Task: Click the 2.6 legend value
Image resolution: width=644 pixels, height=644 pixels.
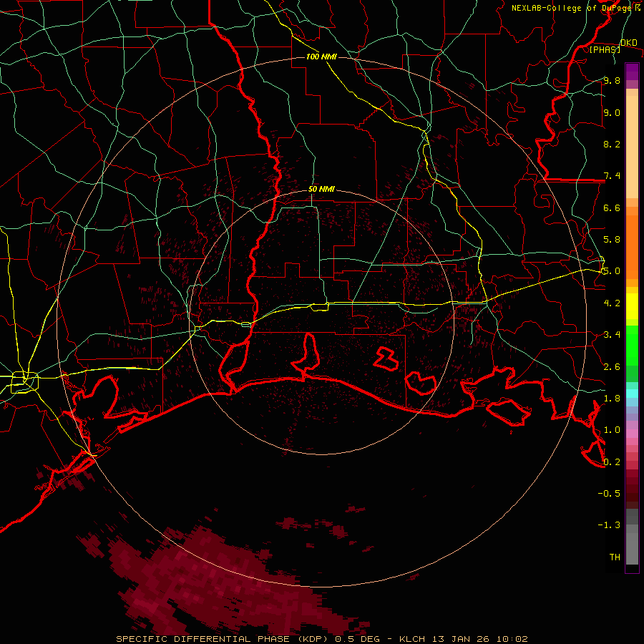Action: pyautogui.click(x=612, y=367)
